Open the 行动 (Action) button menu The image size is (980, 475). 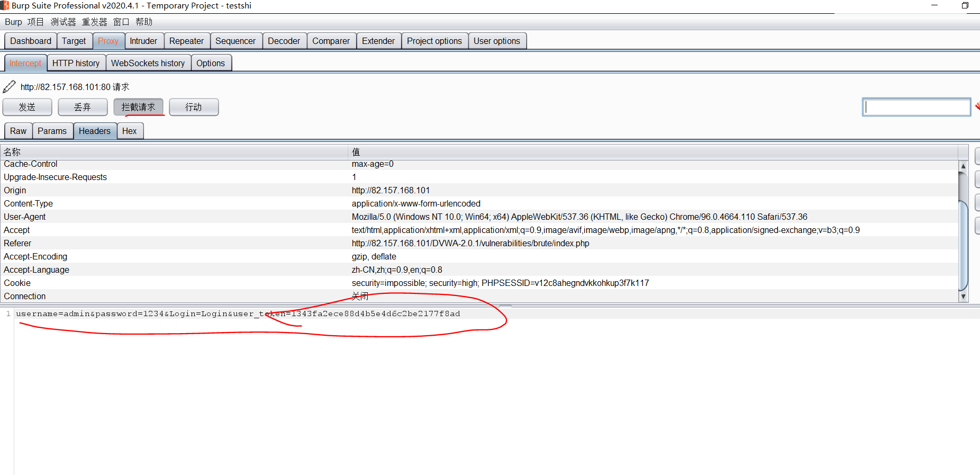click(x=194, y=107)
